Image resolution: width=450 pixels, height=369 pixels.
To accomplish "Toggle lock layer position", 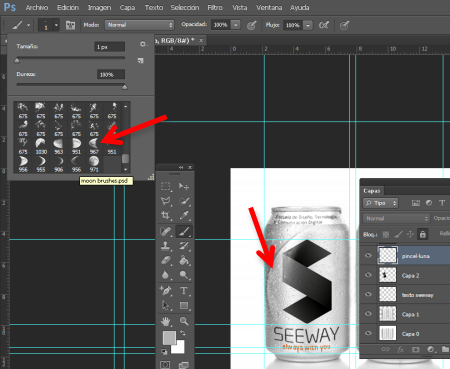I will [410, 234].
